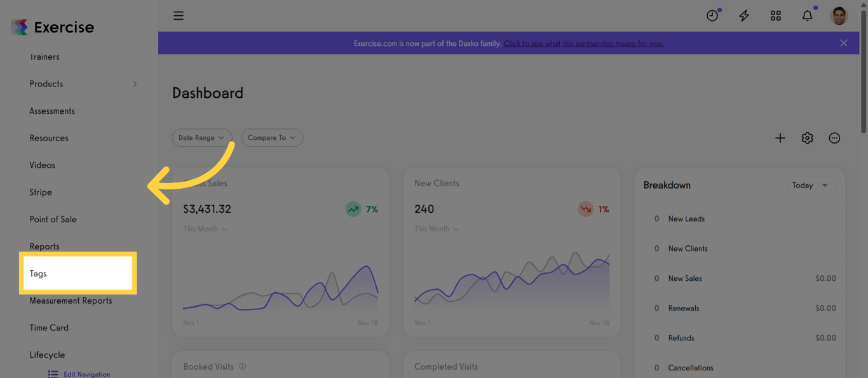Open Point of Sale in sidebar
Screen dimensions: 868x378
53,219
